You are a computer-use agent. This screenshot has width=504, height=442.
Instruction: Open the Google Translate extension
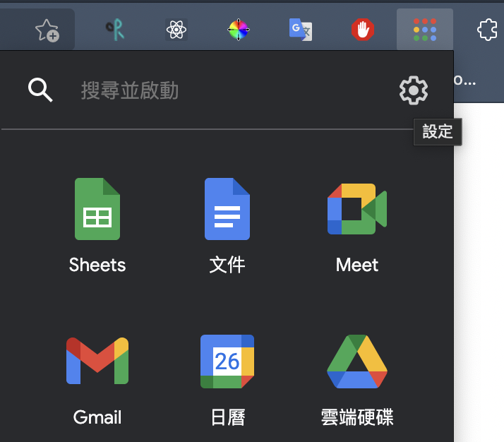pyautogui.click(x=301, y=30)
